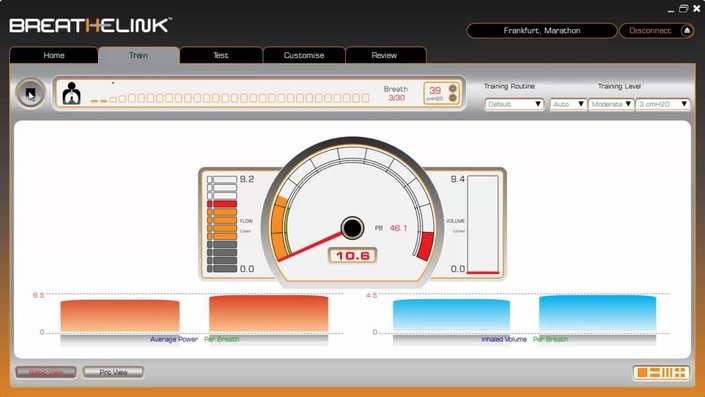
Task: Select the four-grid layout icon
Action: click(680, 372)
